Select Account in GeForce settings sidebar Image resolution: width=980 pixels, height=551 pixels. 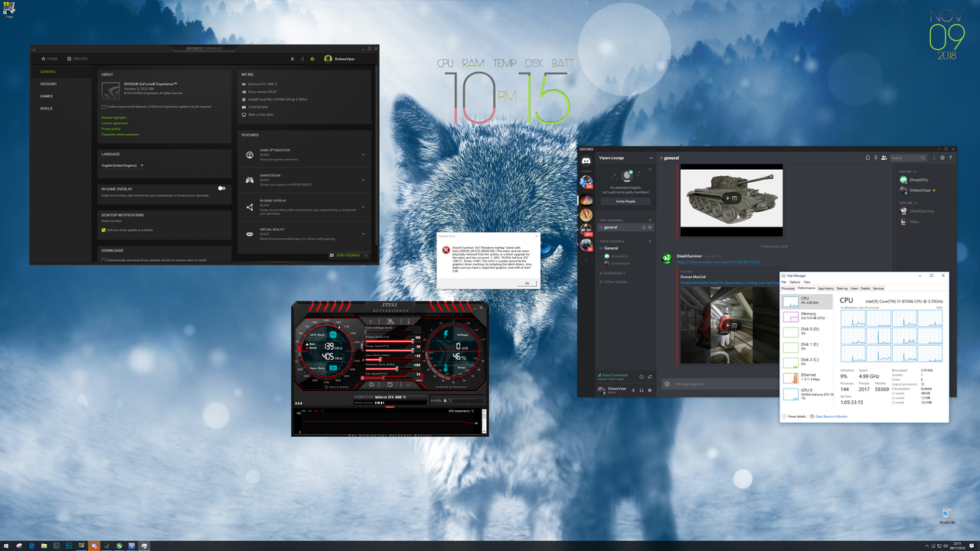point(48,84)
